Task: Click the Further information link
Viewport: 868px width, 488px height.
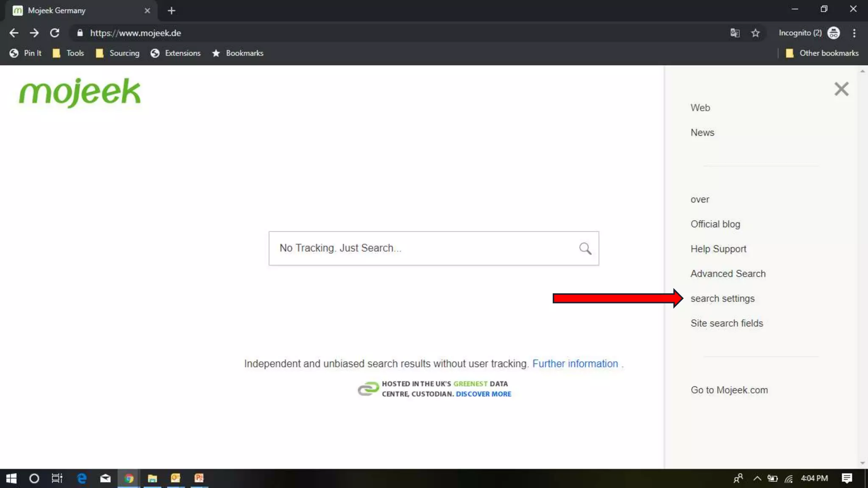Action: tap(575, 364)
